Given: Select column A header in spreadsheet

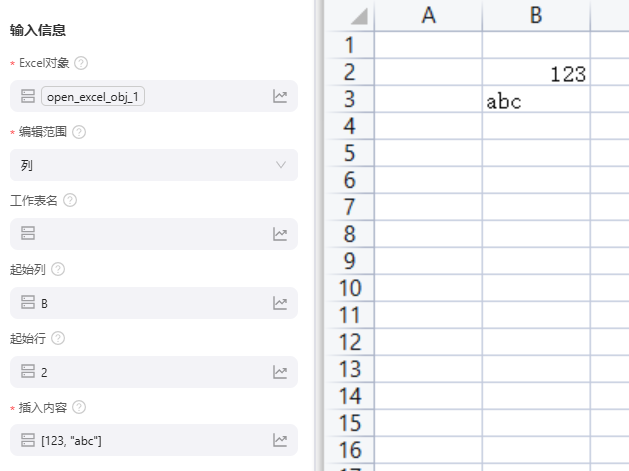Looking at the screenshot, I should pyautogui.click(x=428, y=15).
